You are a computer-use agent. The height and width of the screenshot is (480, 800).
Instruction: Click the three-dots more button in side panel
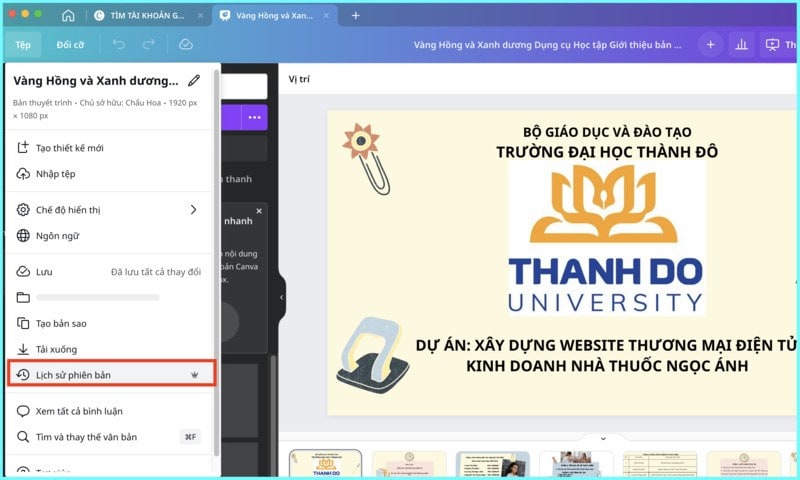[x=255, y=117]
